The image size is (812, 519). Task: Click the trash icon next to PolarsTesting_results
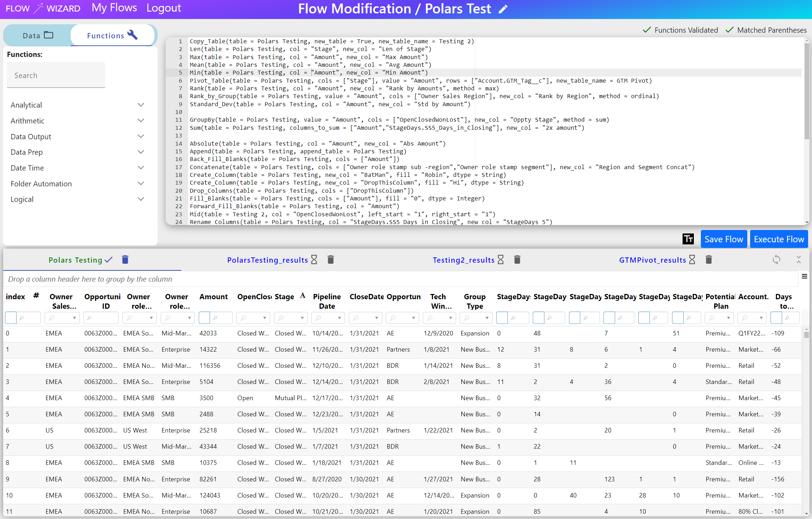331,260
